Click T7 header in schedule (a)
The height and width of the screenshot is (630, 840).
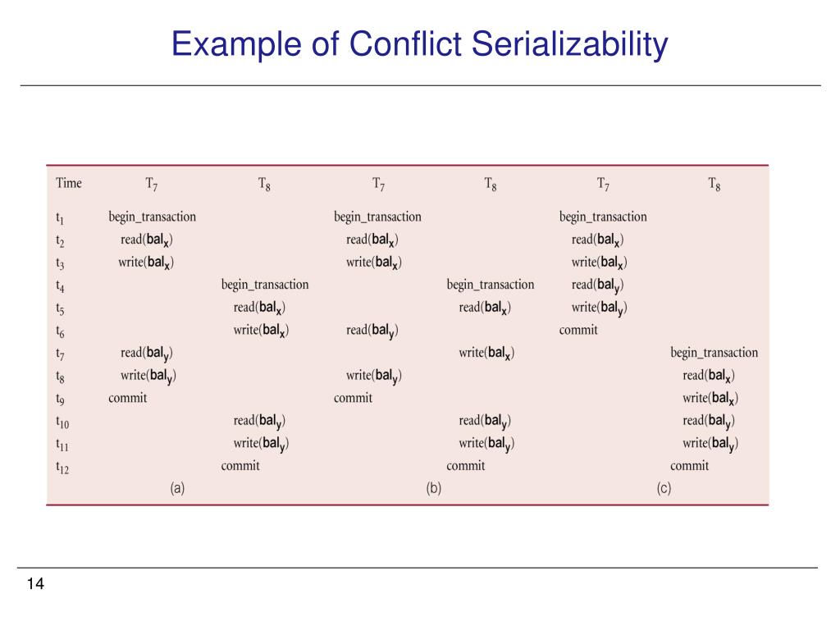pos(152,185)
